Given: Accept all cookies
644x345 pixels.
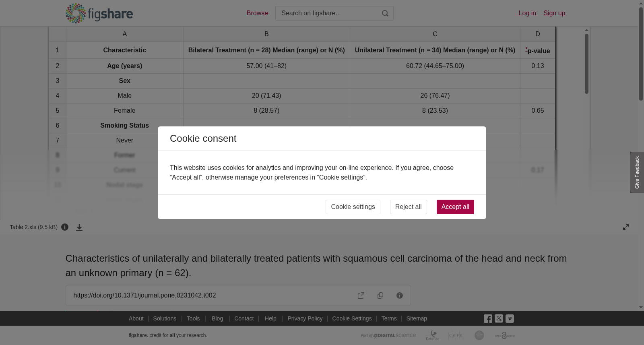Looking at the screenshot, I should 455,207.
